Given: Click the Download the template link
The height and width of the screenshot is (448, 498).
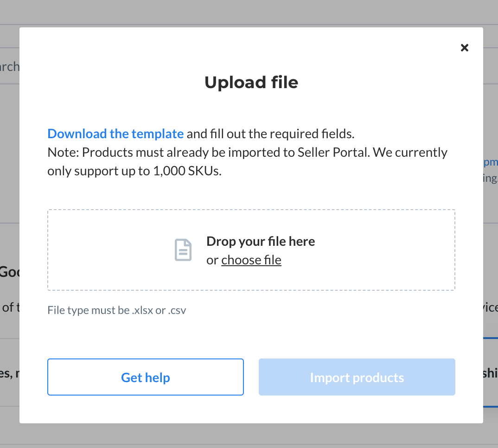Looking at the screenshot, I should point(115,134).
